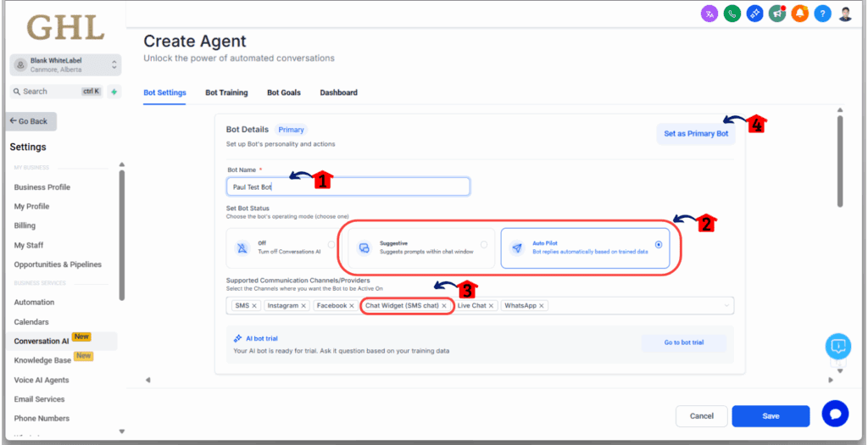The height and width of the screenshot is (445, 868).
Task: Click the horizontal scroll left arrow
Action: [147, 381]
